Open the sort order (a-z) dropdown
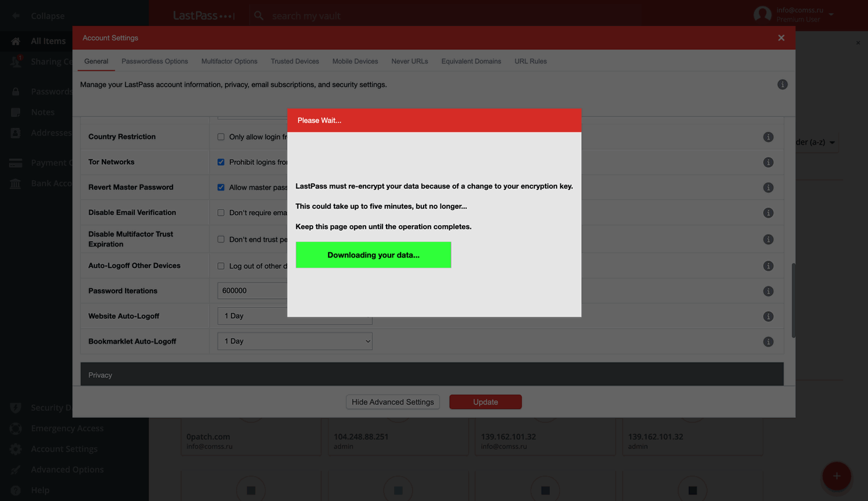868x501 pixels. point(816,142)
